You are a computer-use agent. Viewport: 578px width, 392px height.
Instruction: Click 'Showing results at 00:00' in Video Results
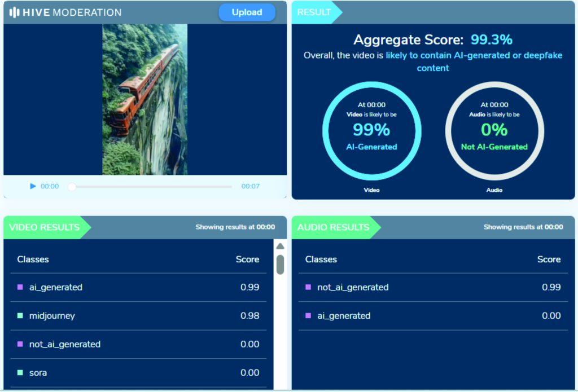[x=235, y=227]
